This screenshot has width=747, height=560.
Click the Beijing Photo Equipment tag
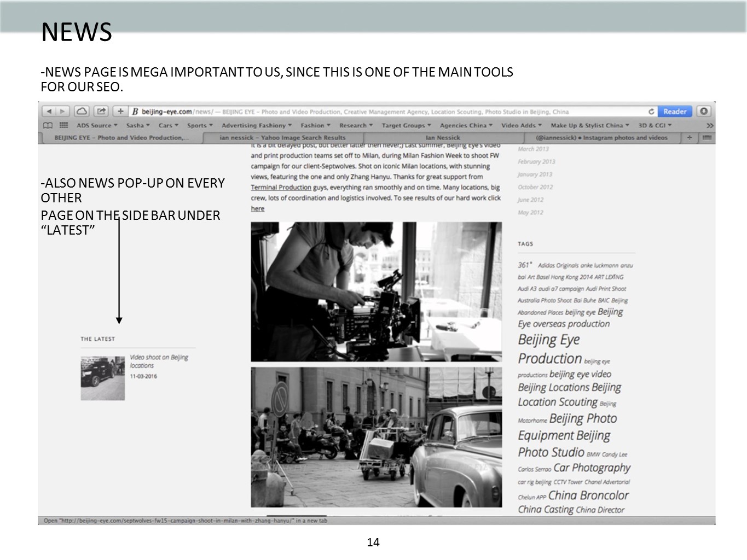568,427
